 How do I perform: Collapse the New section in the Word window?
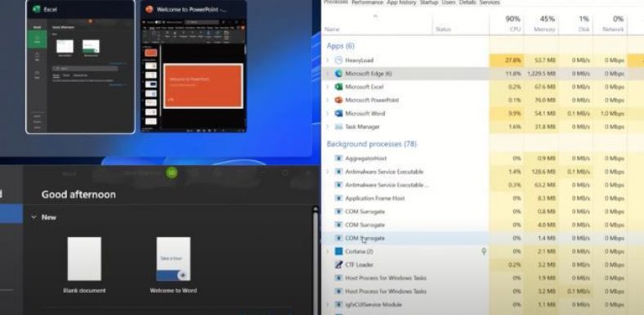34,217
